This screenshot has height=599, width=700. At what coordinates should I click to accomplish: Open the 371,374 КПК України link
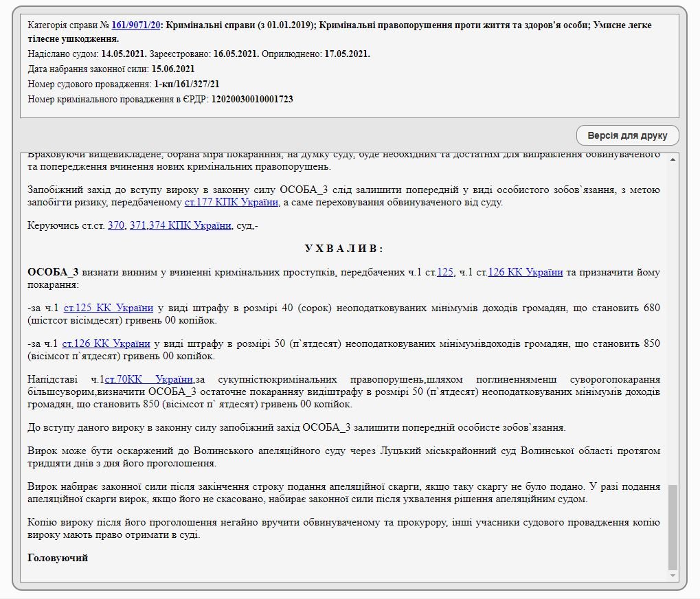point(180,225)
